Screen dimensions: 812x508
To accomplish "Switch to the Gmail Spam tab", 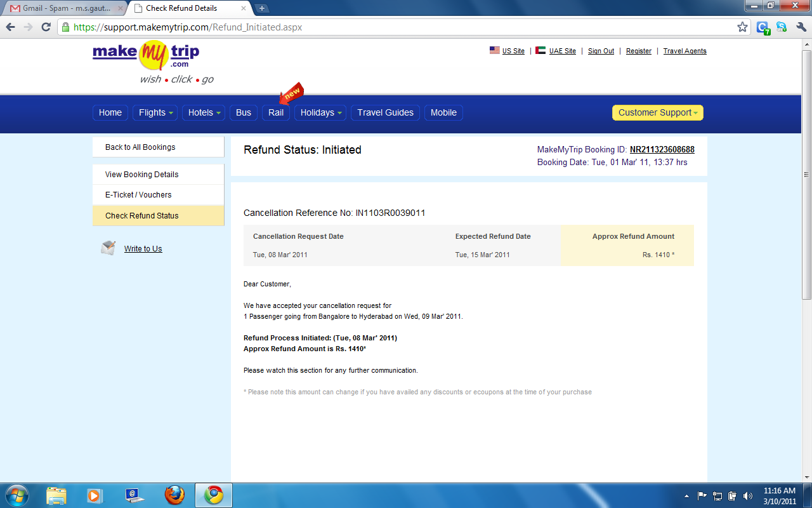I will point(66,9).
